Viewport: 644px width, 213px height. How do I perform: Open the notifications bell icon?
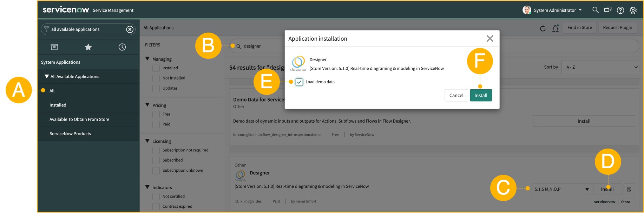[555, 28]
